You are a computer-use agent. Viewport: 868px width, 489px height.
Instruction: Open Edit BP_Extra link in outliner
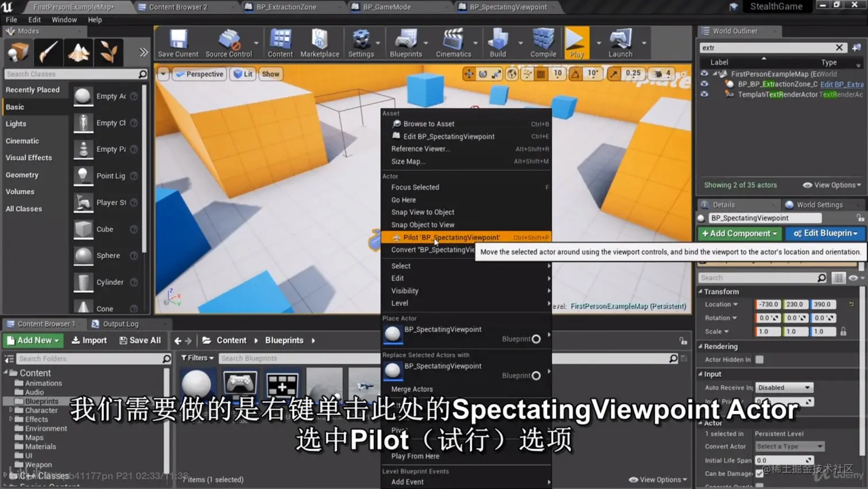click(842, 84)
